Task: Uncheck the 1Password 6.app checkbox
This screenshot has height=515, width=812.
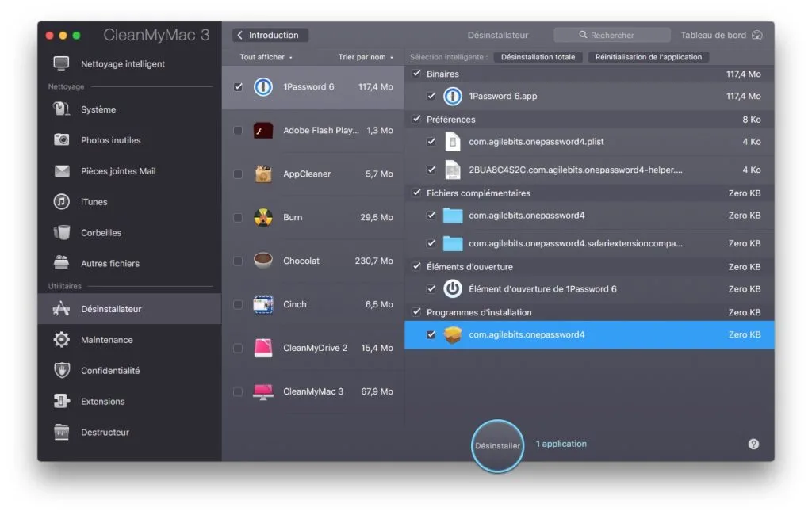Action: point(431,97)
